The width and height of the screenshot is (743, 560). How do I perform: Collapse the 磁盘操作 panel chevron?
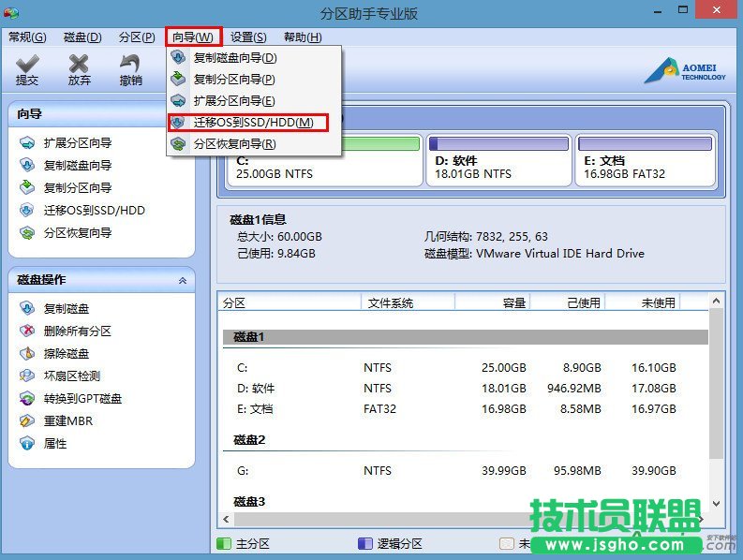point(183,281)
